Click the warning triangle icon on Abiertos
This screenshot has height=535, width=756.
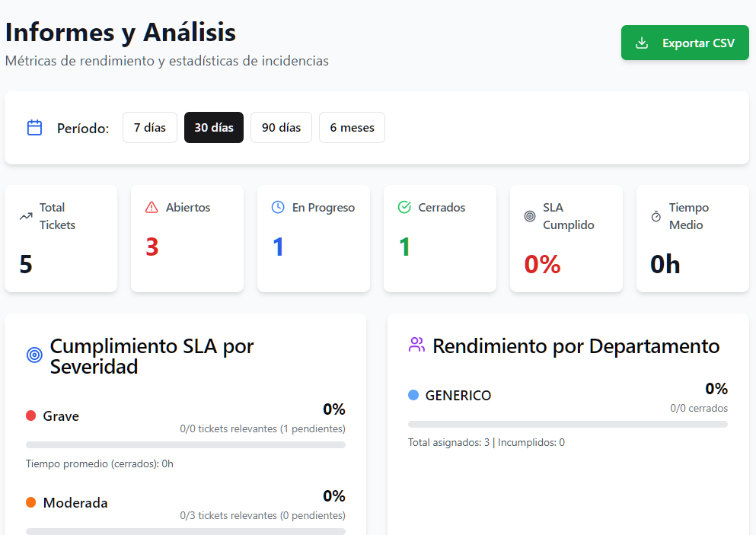click(152, 207)
